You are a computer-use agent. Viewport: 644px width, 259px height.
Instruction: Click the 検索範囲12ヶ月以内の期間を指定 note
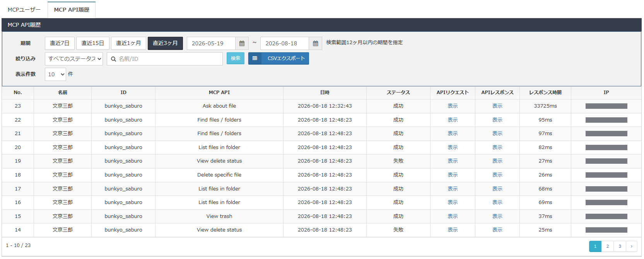(364, 43)
